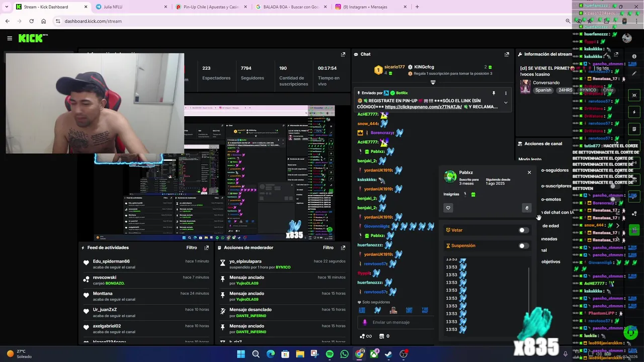Click Ur_juanZxZ in activity feed

[105, 310]
